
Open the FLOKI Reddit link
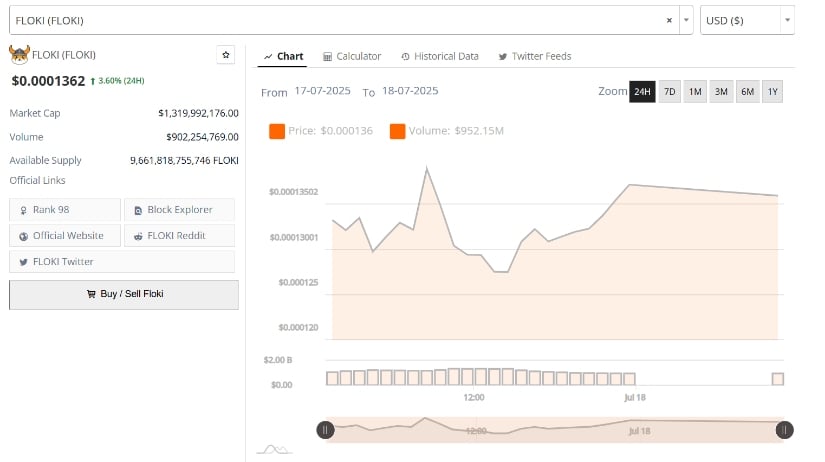pyautogui.click(x=179, y=236)
